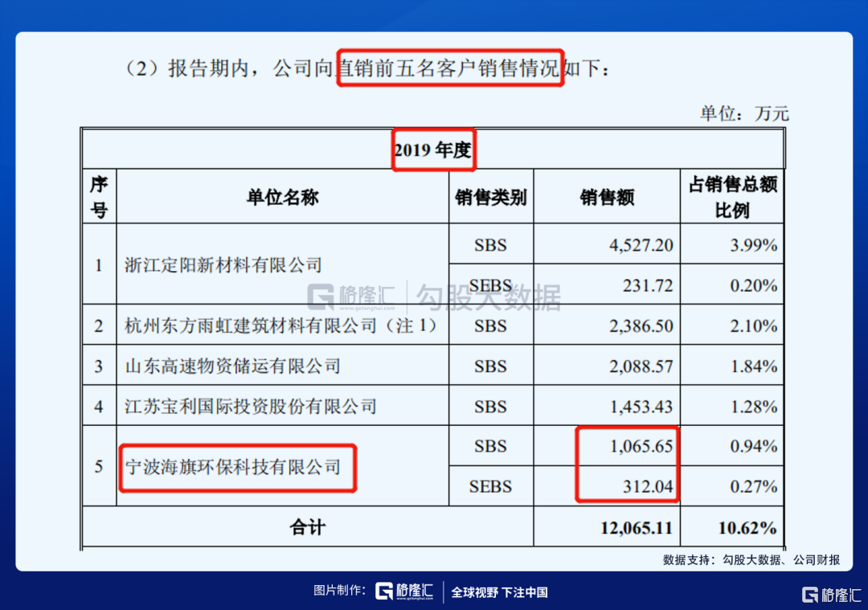Click the '2.10%' ratio cell

732,325
